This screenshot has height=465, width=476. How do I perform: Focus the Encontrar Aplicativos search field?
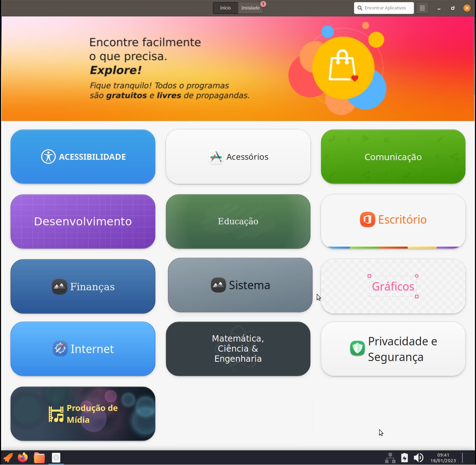coord(384,8)
